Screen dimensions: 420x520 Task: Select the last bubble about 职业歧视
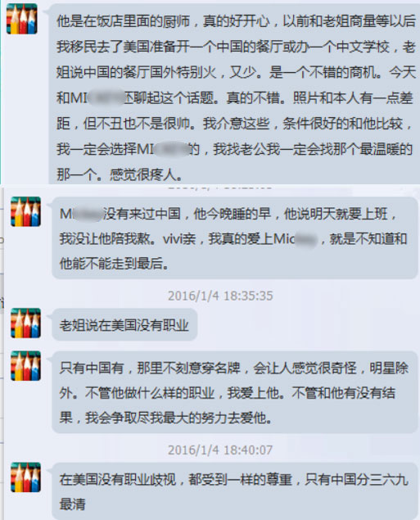tap(235, 491)
